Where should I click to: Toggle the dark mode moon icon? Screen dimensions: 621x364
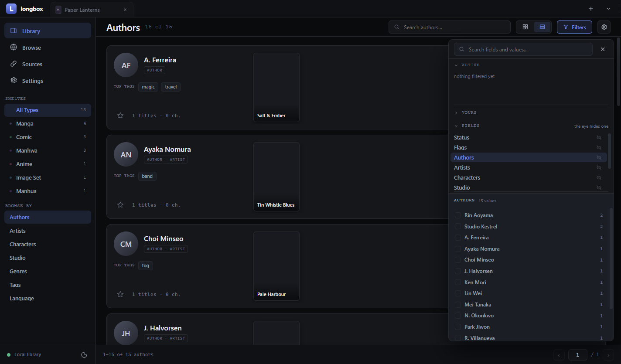pos(85,355)
